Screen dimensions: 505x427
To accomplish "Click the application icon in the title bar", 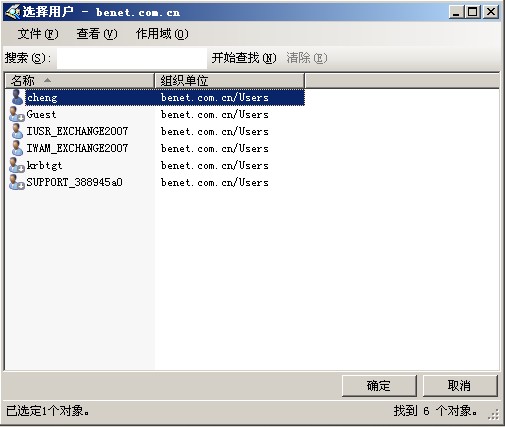I will [13, 12].
